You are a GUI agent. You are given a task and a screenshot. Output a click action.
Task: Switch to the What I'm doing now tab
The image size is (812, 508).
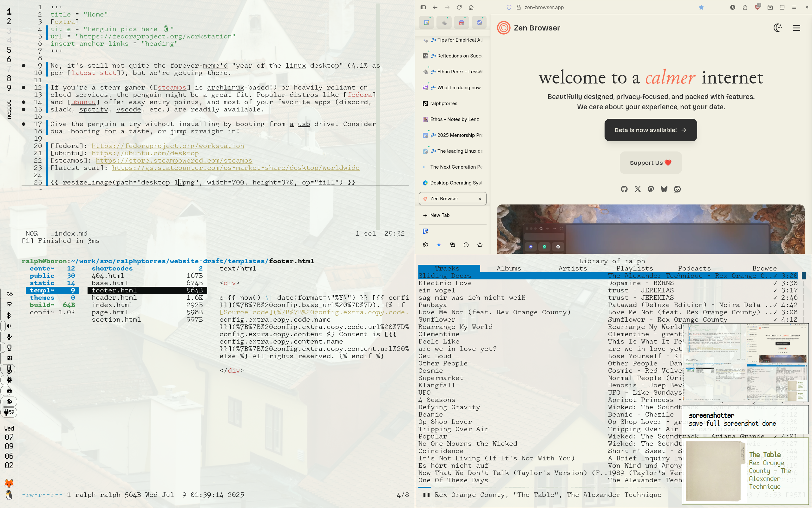(x=453, y=87)
